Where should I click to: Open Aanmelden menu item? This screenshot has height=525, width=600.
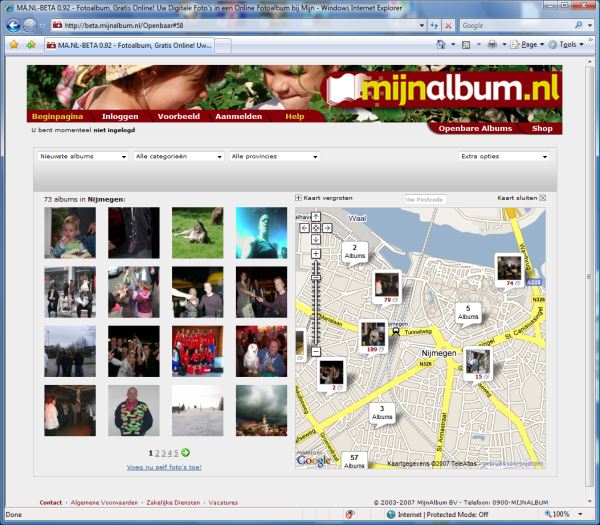[238, 116]
